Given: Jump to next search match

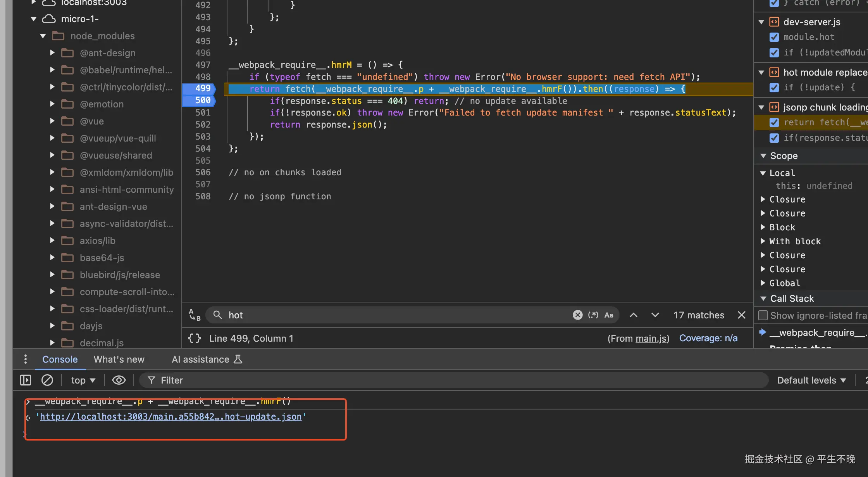Looking at the screenshot, I should tap(655, 315).
